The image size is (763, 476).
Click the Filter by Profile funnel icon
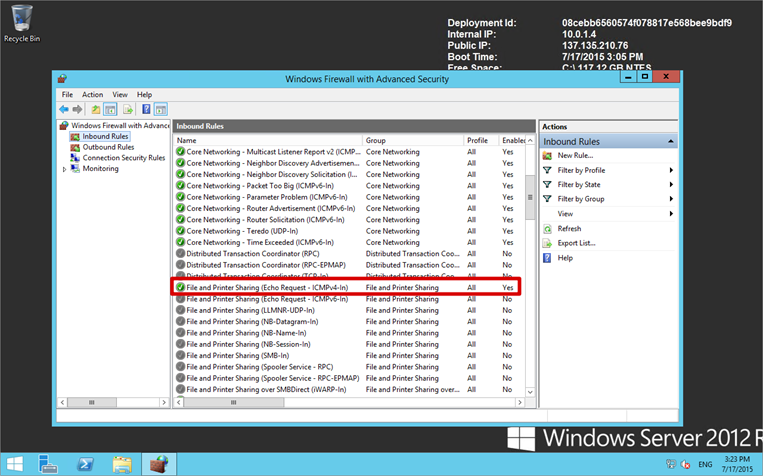click(547, 170)
